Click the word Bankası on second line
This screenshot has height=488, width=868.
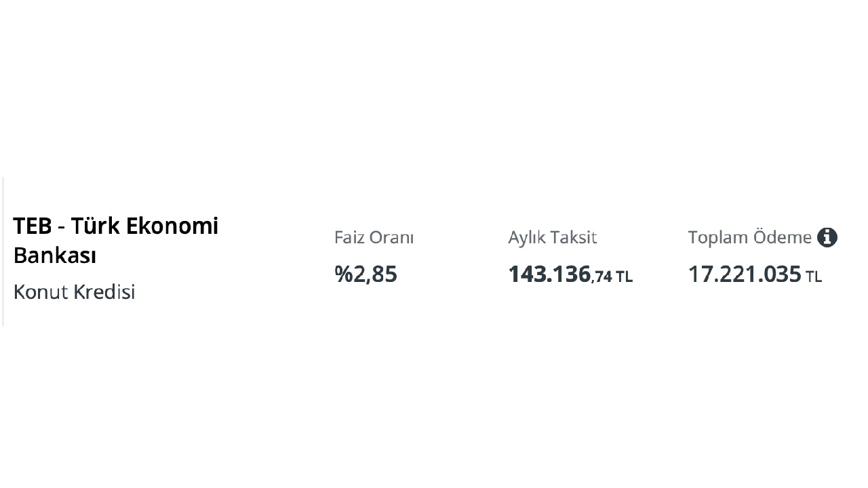click(x=55, y=256)
